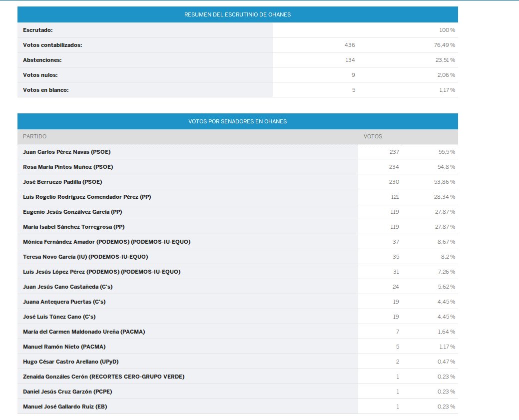This screenshot has width=519, height=420.
Task: Select Daniel Jesús Cruz Garzón (PCPE)
Action: click(x=67, y=392)
